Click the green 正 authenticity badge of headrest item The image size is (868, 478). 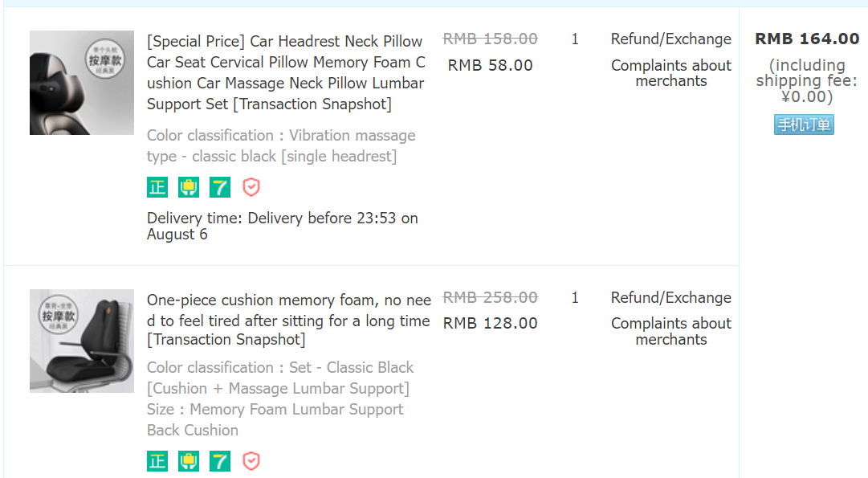coord(157,187)
